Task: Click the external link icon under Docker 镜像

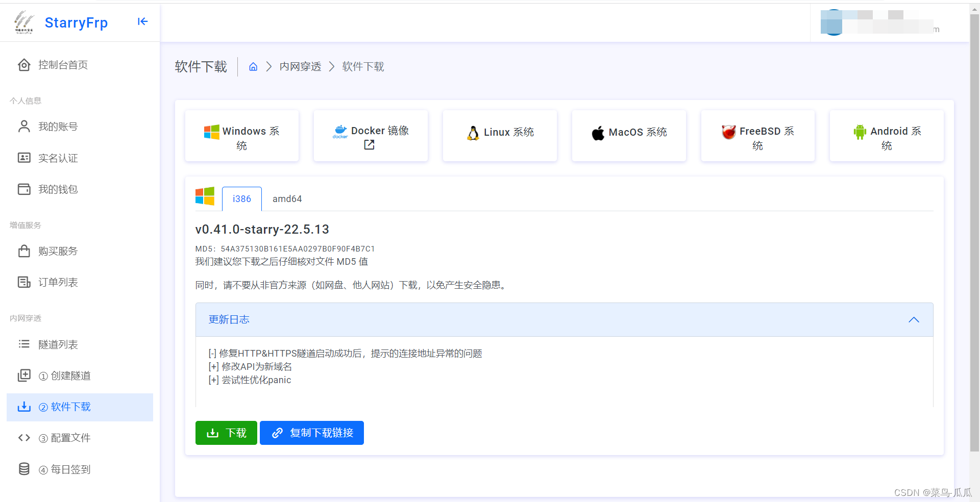Action: tap(369, 145)
